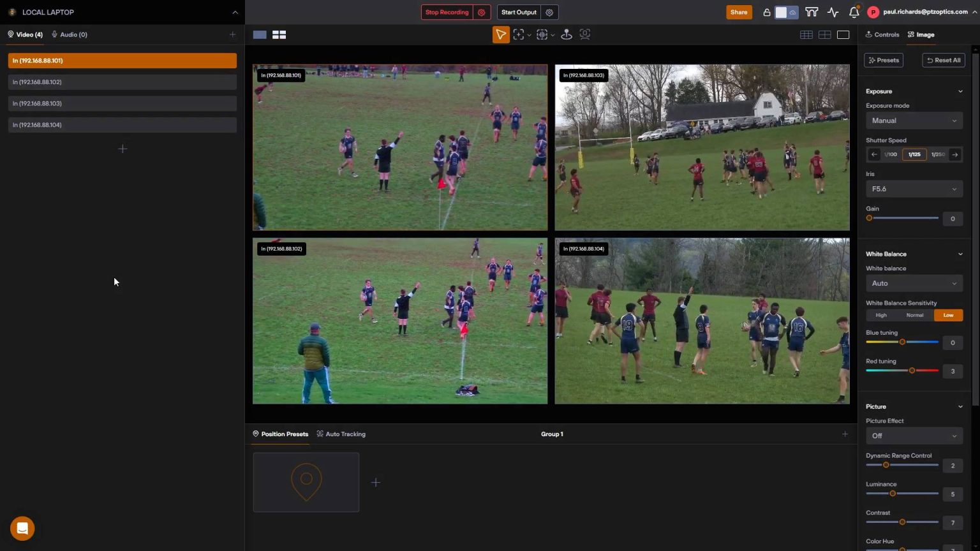
Task: Open recording settings gear beside Stop Recording
Action: pyautogui.click(x=482, y=12)
